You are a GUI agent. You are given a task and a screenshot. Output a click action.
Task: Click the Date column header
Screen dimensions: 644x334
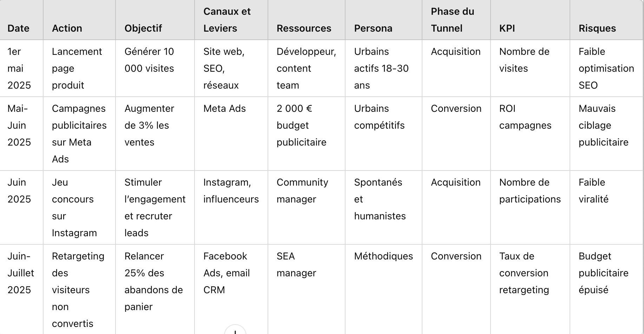[x=19, y=28]
